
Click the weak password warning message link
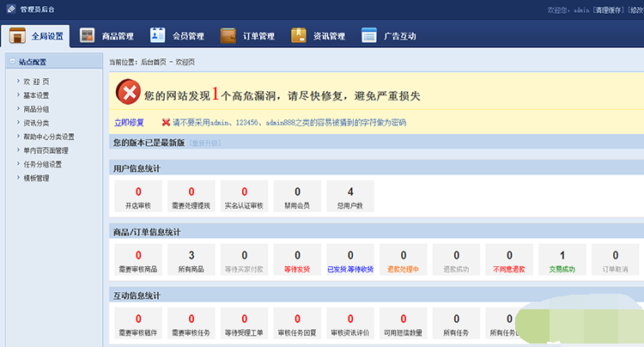[x=289, y=122]
